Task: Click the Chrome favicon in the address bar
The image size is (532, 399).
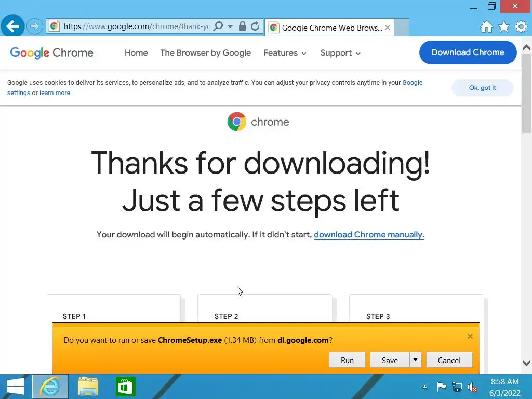Action: pyautogui.click(x=54, y=26)
